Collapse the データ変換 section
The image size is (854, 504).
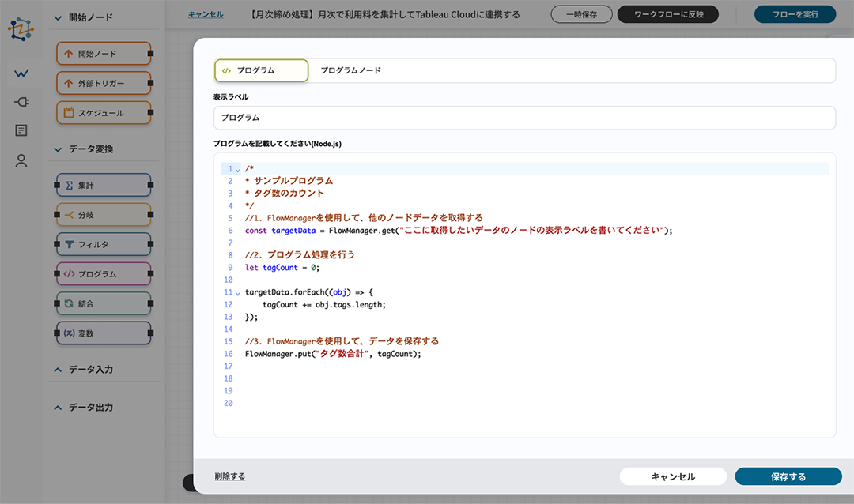coord(58,149)
